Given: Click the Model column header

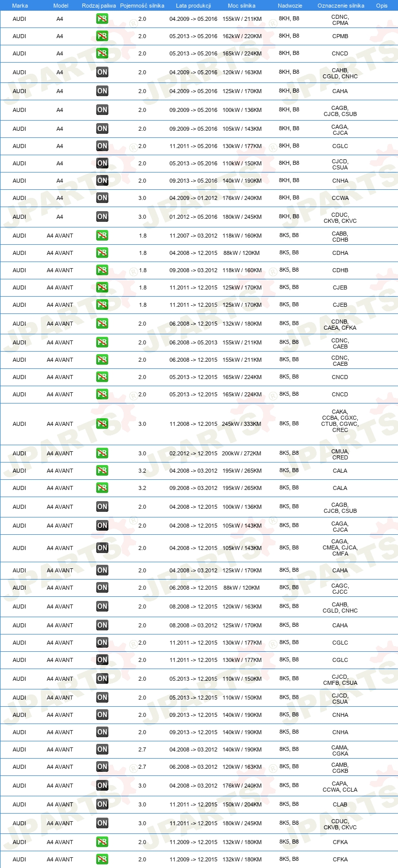Looking at the screenshot, I should point(61,6).
